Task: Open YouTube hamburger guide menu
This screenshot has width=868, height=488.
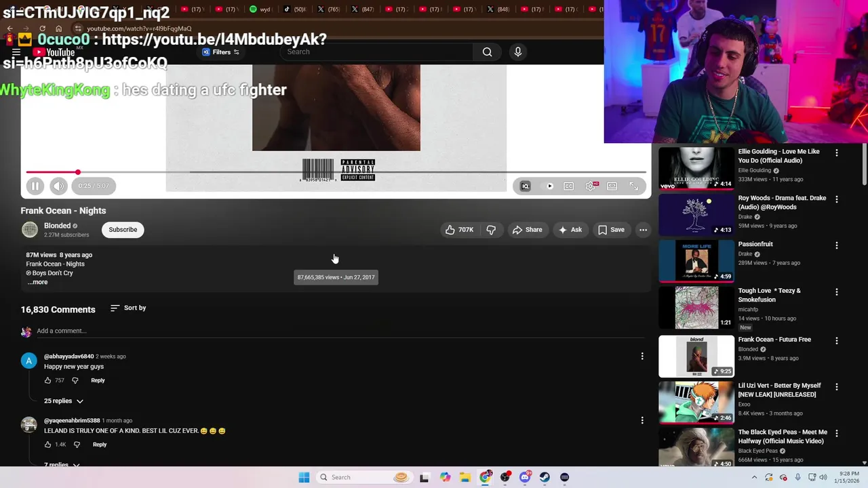Action: (x=16, y=52)
